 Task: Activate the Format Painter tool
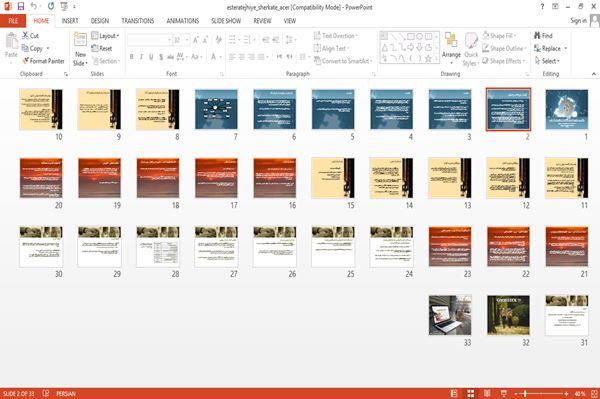click(x=43, y=61)
